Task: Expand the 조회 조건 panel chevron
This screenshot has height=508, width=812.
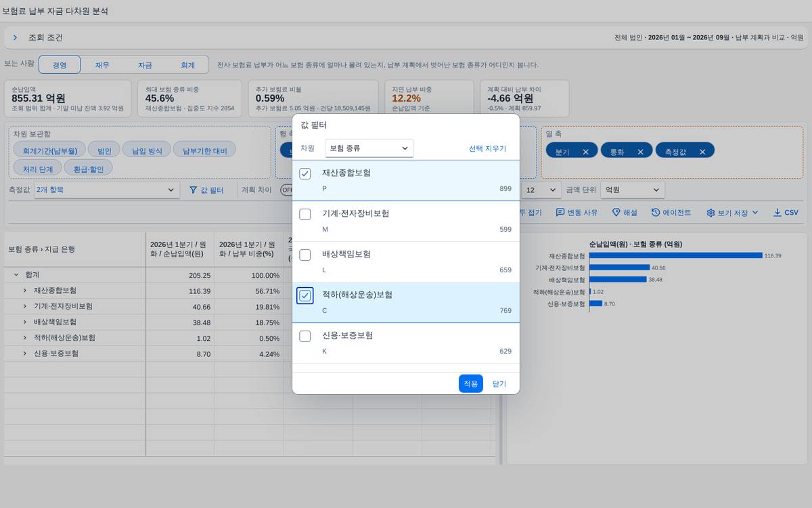Action: tap(15, 38)
